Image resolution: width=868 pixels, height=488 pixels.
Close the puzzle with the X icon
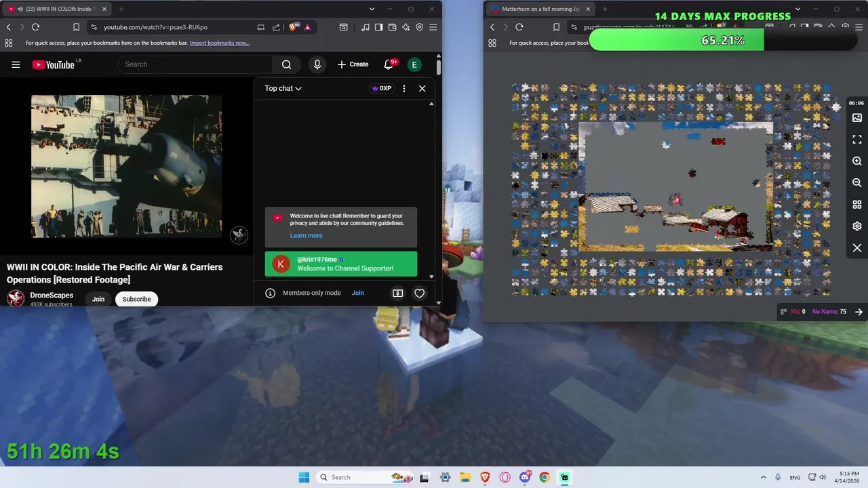857,248
